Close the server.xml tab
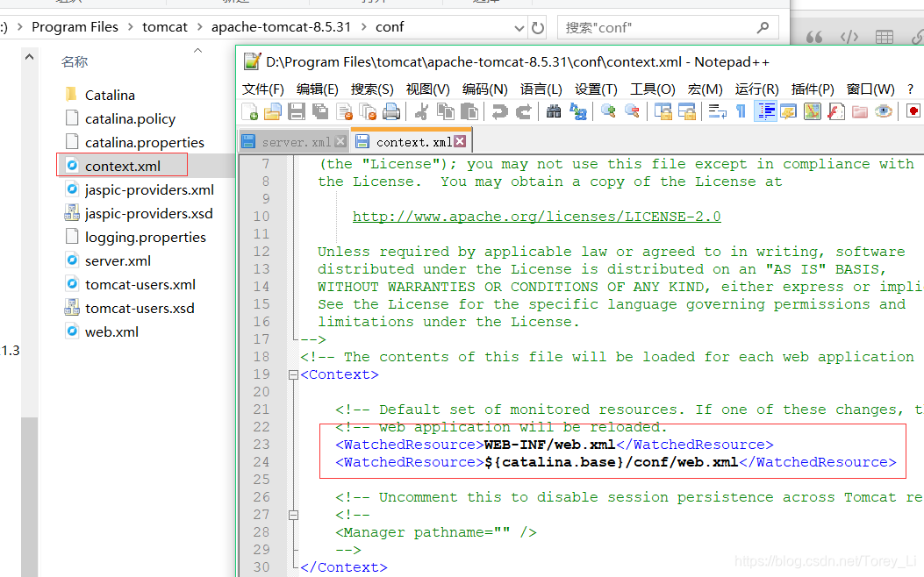The width and height of the screenshot is (924, 577). pyautogui.click(x=340, y=141)
